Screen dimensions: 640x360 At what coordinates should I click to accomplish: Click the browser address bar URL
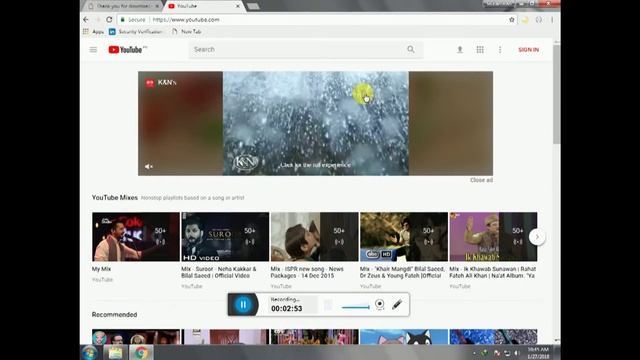coord(186,20)
